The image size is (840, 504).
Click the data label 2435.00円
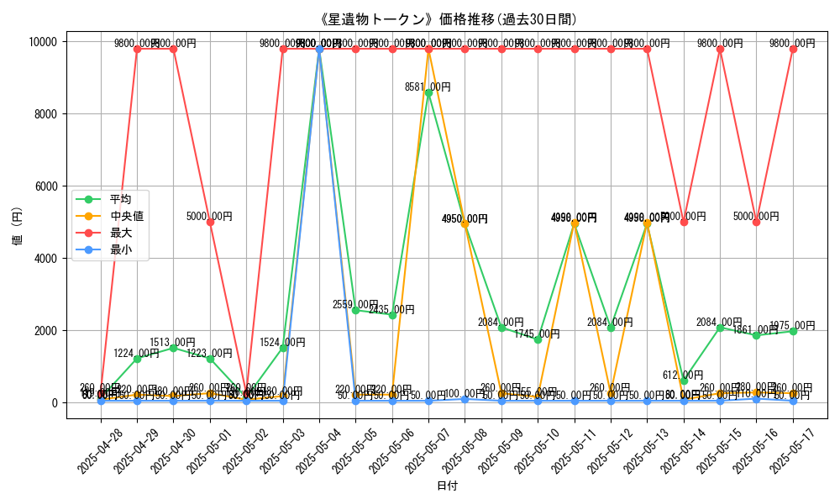point(391,309)
